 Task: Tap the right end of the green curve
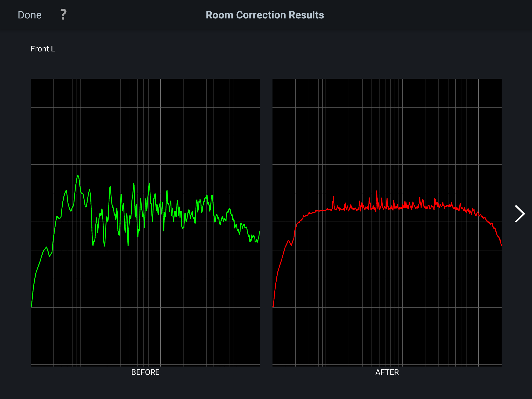259,232
